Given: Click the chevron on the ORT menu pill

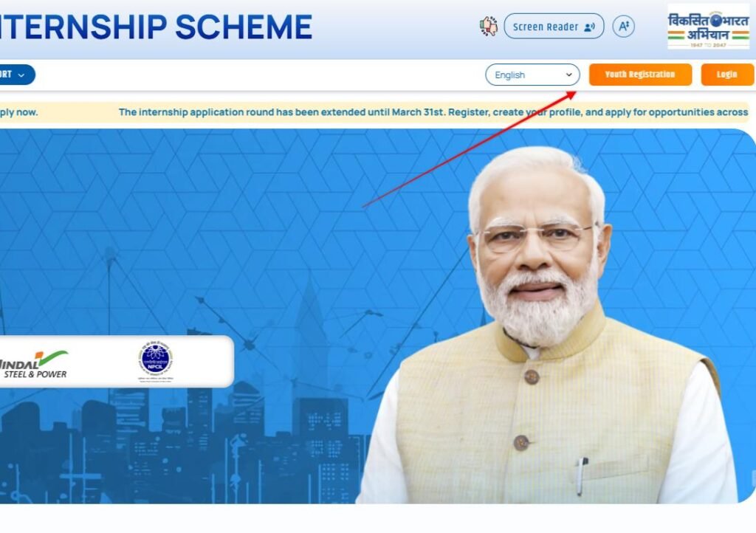Looking at the screenshot, I should click(21, 75).
